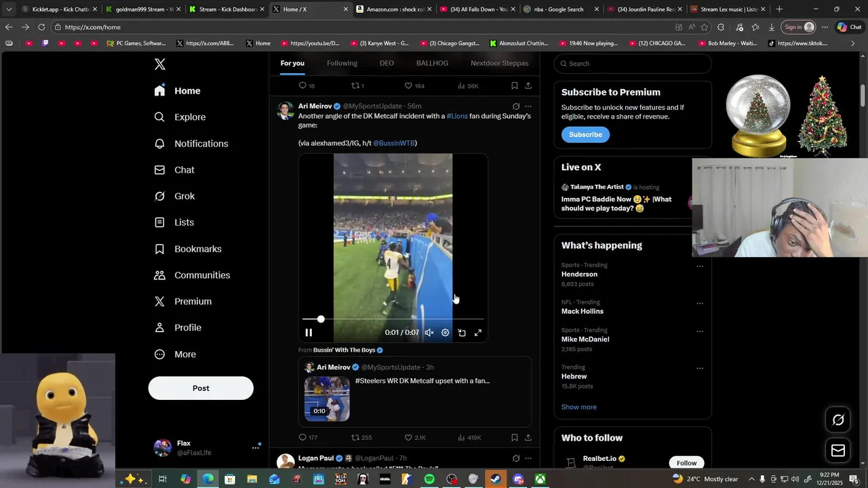Open Xbox app from the taskbar
The image size is (868, 488).
540,479
